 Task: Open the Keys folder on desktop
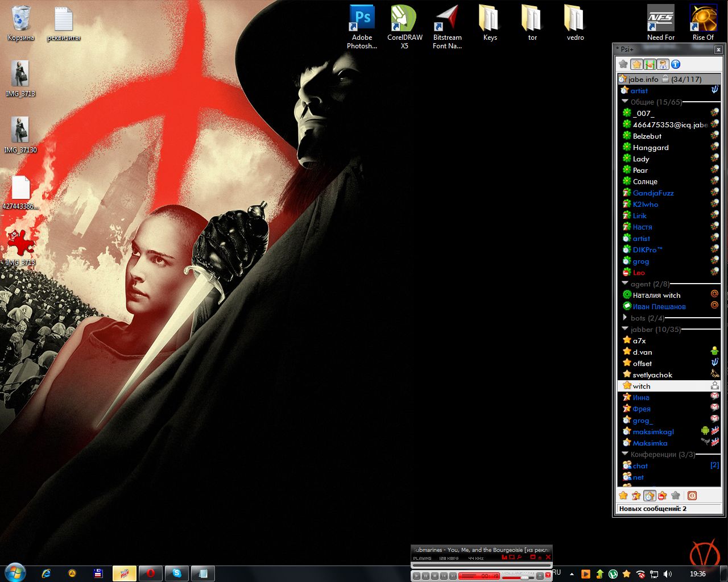coord(490,23)
